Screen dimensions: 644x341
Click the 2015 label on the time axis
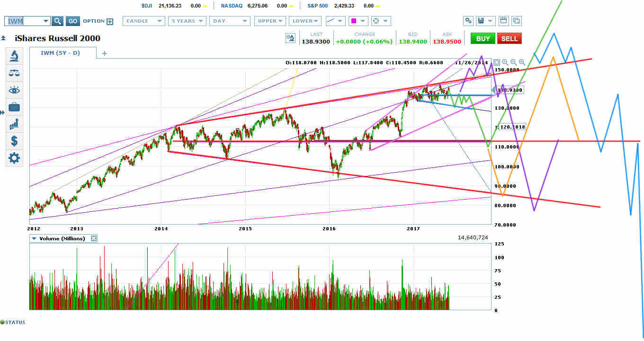click(245, 228)
